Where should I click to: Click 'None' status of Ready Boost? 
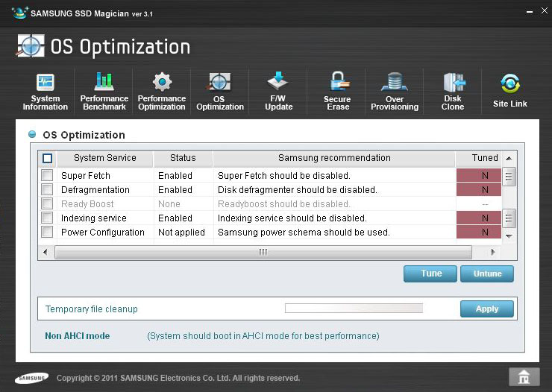[169, 204]
